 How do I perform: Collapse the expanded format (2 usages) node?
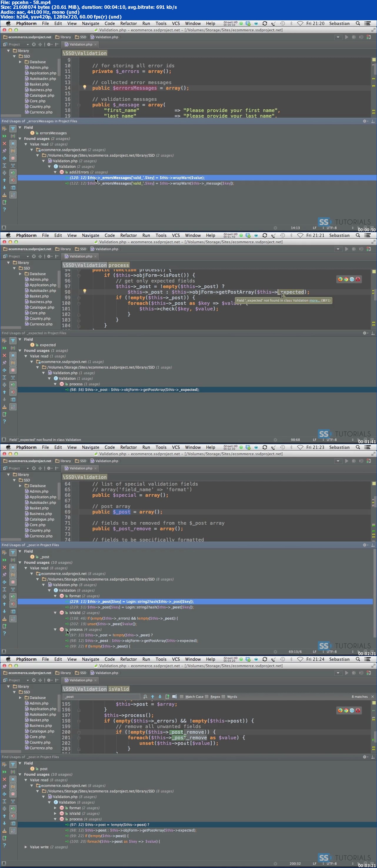point(55,596)
